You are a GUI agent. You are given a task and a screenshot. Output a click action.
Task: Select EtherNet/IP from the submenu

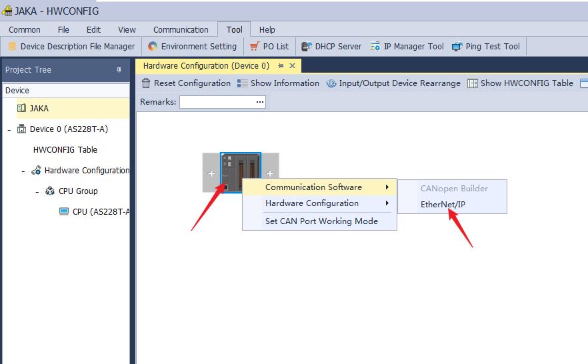coord(443,205)
